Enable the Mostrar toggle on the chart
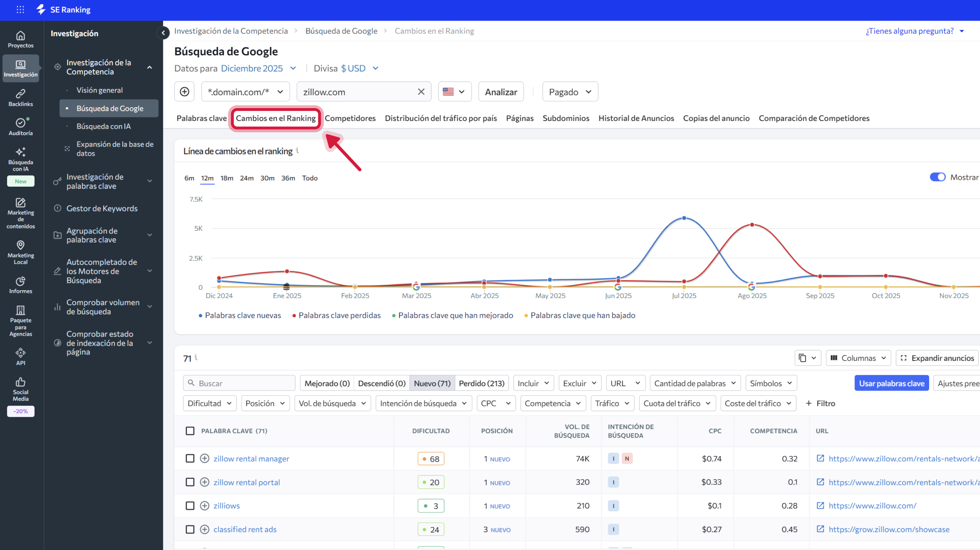This screenshot has height=550, width=980. [938, 177]
